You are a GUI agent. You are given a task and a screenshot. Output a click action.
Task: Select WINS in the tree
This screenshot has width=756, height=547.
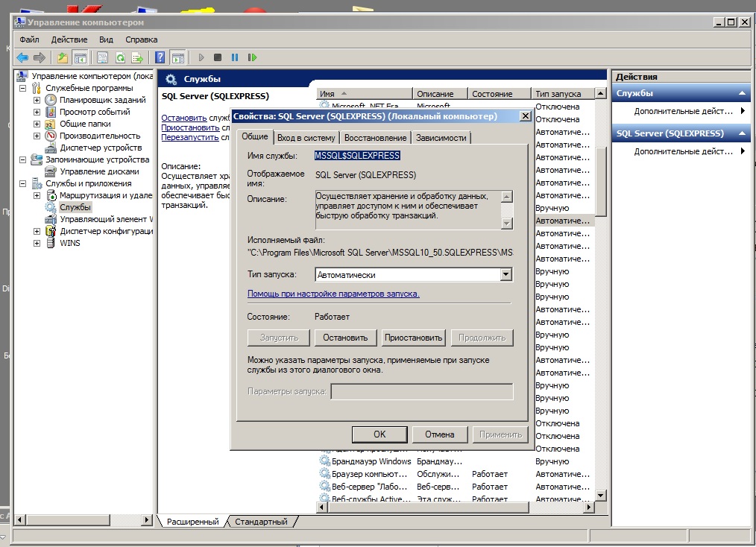point(70,243)
